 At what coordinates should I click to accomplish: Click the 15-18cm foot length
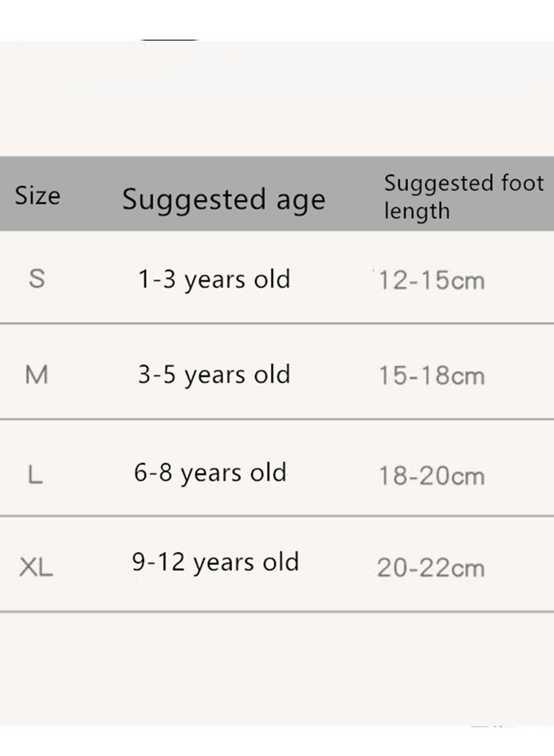(431, 376)
